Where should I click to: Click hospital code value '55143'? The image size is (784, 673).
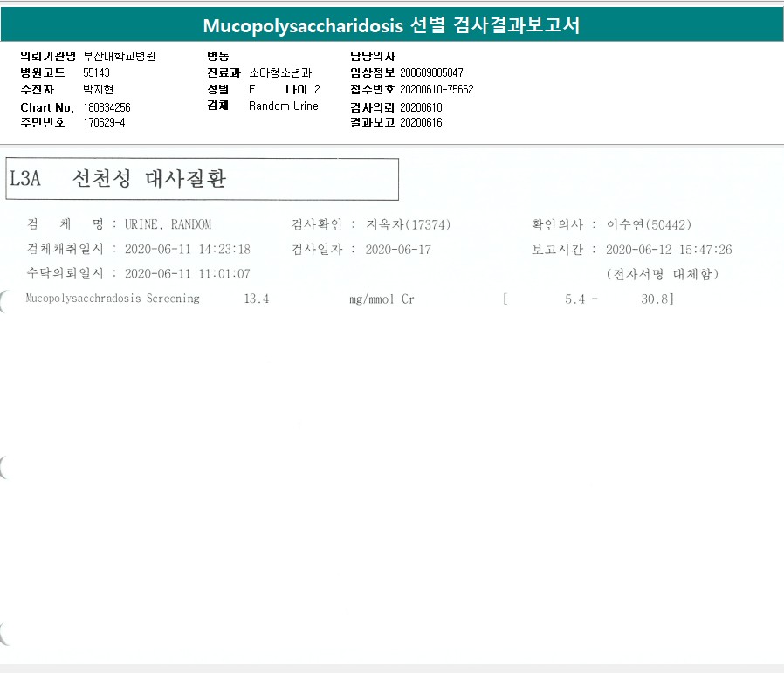click(x=96, y=72)
